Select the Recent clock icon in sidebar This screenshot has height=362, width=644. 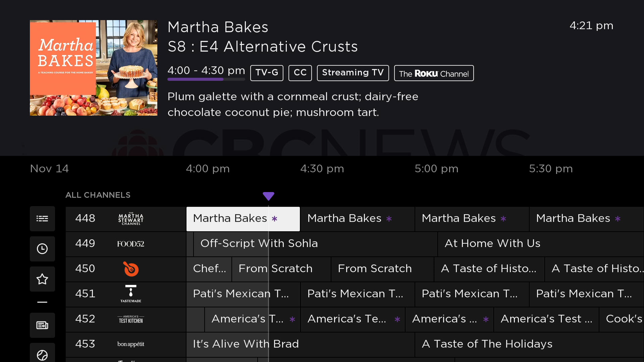point(42,249)
